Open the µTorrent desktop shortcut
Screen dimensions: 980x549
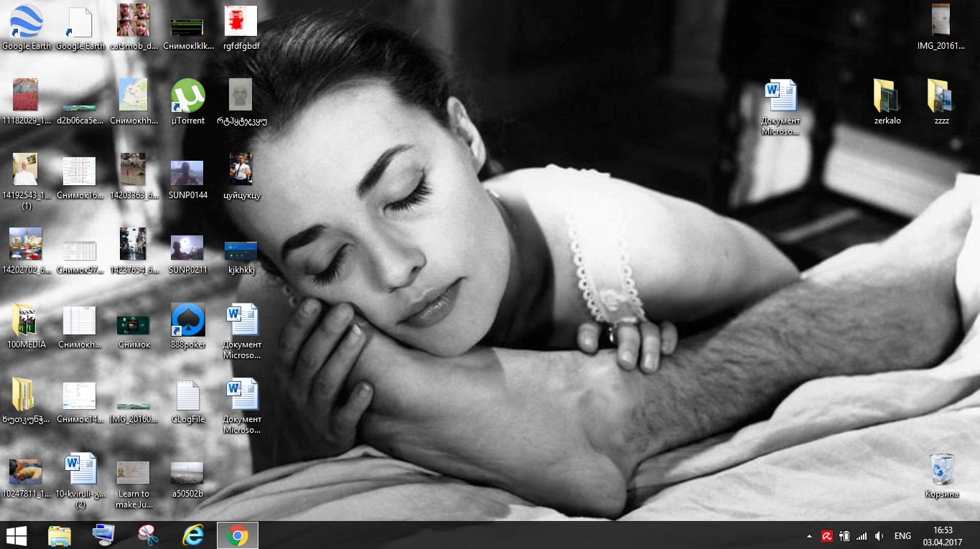click(x=188, y=96)
